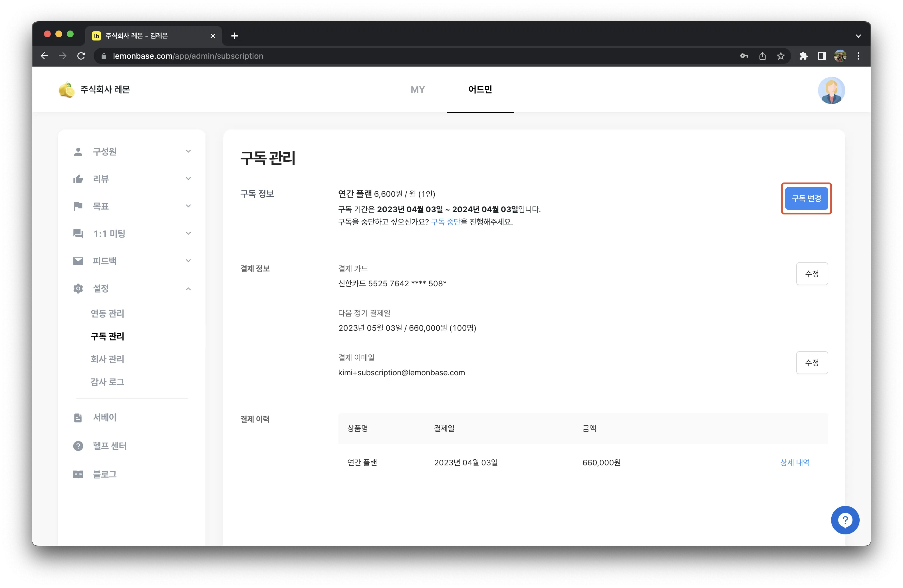
Task: Click the 구독 중단 link
Action: pos(446,222)
